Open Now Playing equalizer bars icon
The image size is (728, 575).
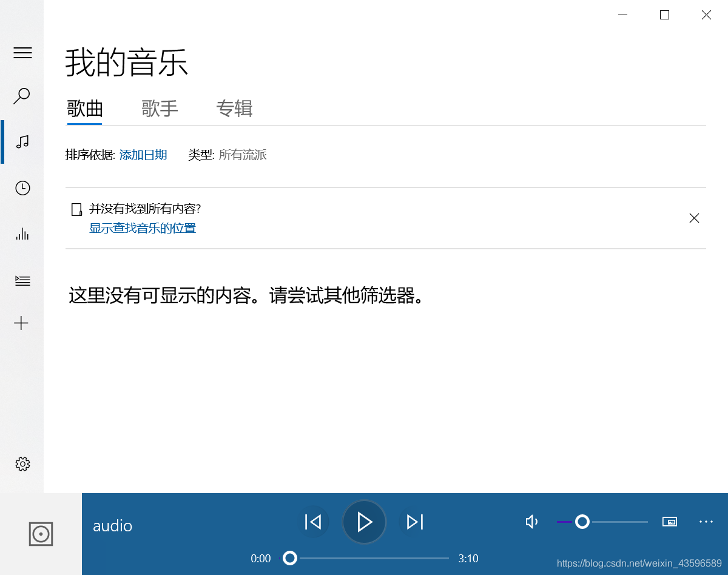click(x=22, y=234)
